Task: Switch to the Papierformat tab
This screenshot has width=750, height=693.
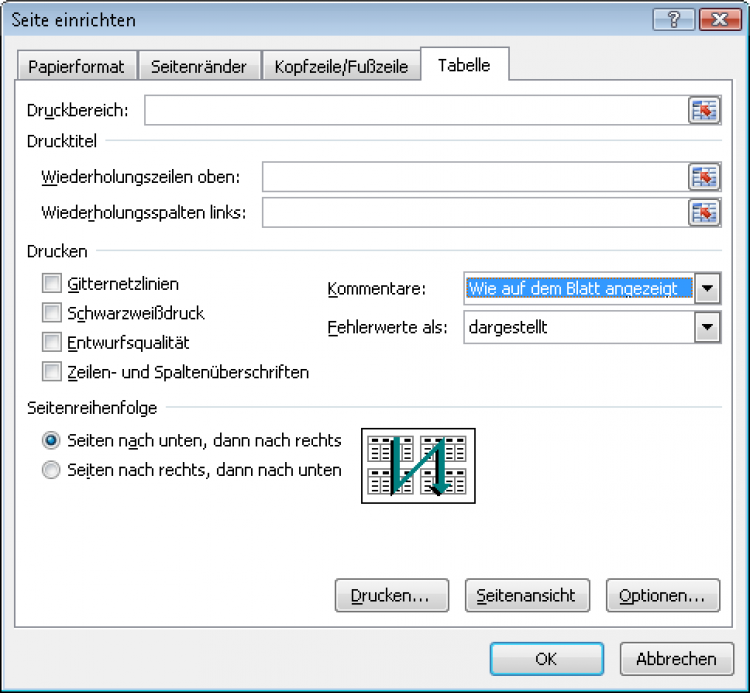Action: 76,67
